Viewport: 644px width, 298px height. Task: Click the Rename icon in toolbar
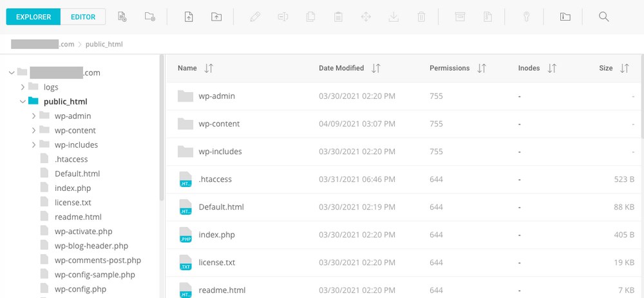(283, 17)
